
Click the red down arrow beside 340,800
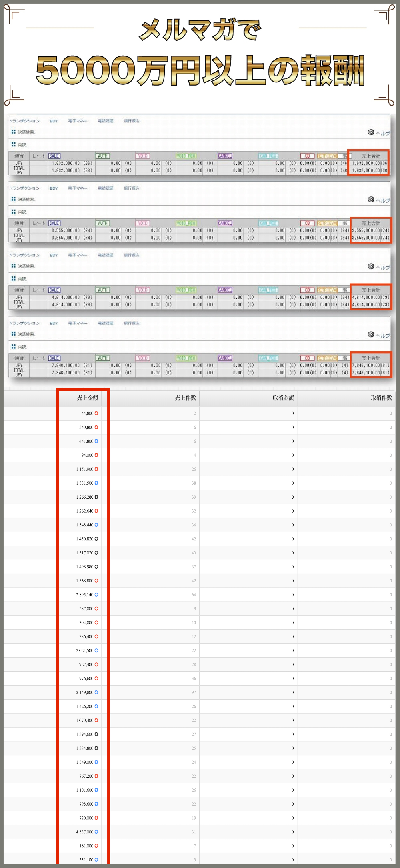click(x=96, y=427)
